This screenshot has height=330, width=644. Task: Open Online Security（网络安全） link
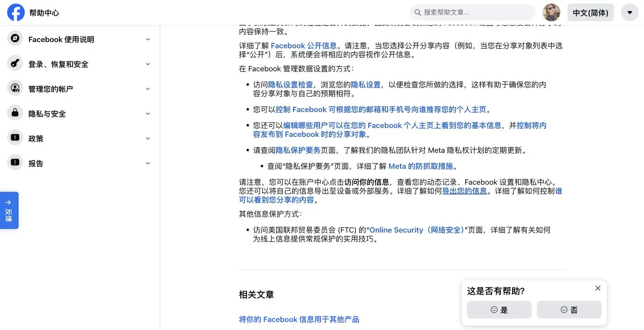tap(416, 230)
